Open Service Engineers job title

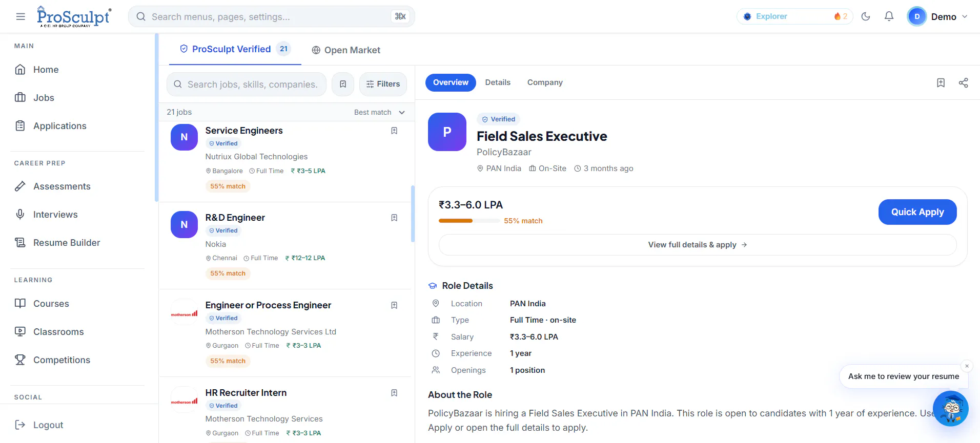244,131
